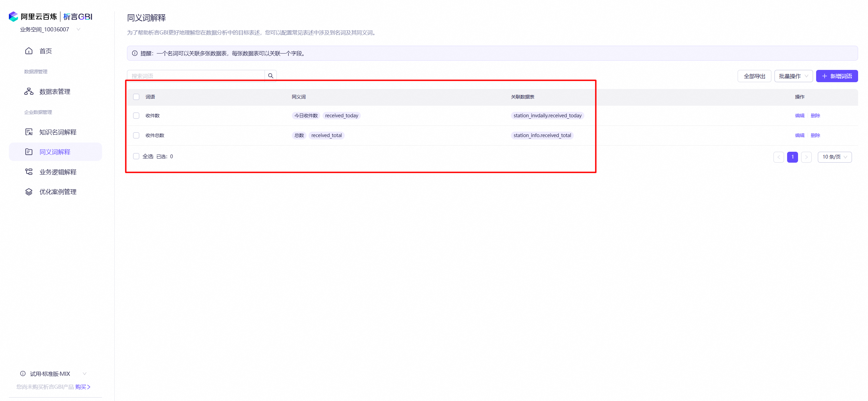The image size is (868, 401).
Task: Open the 批量操作 dropdown
Action: [x=793, y=76]
